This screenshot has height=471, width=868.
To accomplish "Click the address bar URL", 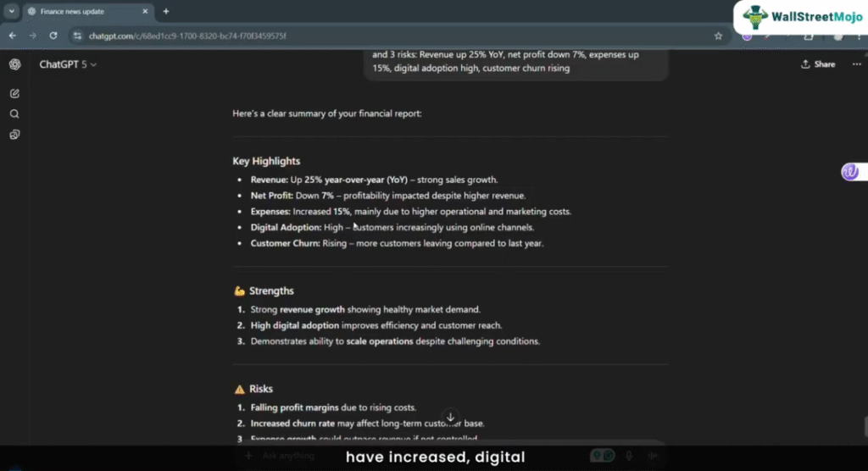I will (187, 36).
